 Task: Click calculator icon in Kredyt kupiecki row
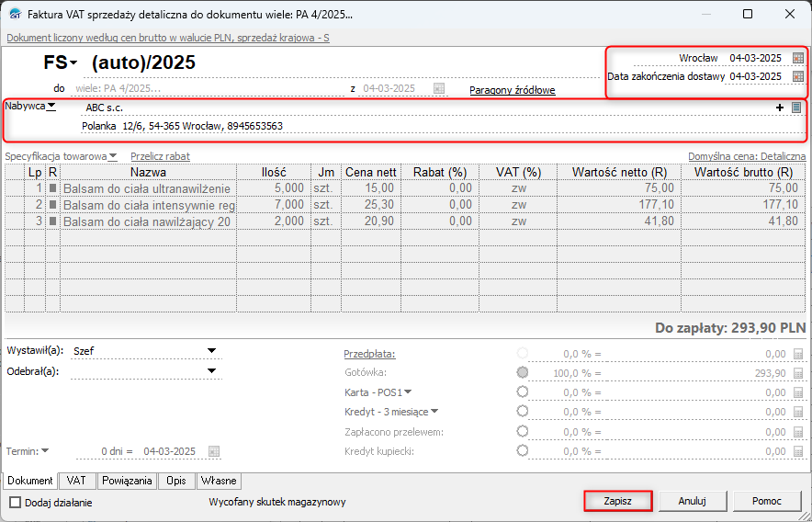[x=798, y=451]
